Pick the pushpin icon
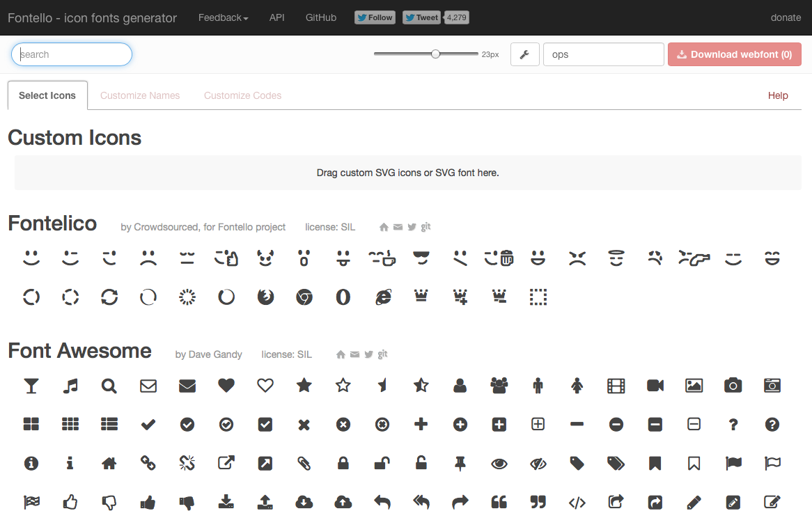The image size is (812, 511). (460, 464)
